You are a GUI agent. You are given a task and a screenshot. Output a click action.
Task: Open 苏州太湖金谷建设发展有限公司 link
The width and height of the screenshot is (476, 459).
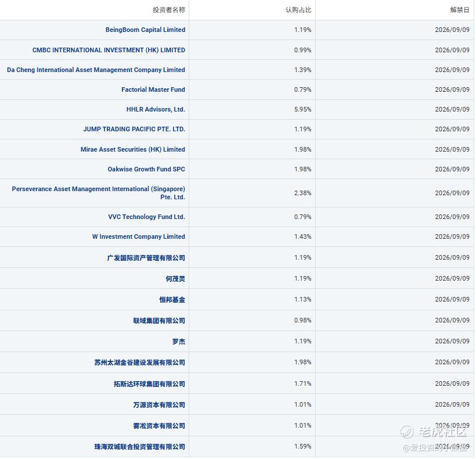click(x=140, y=363)
